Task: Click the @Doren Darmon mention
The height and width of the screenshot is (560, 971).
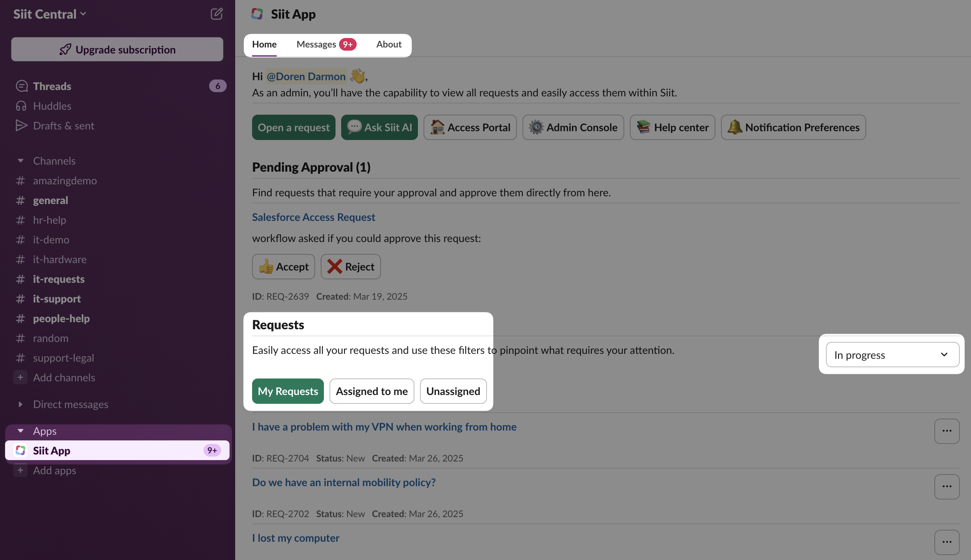Action: click(x=306, y=76)
